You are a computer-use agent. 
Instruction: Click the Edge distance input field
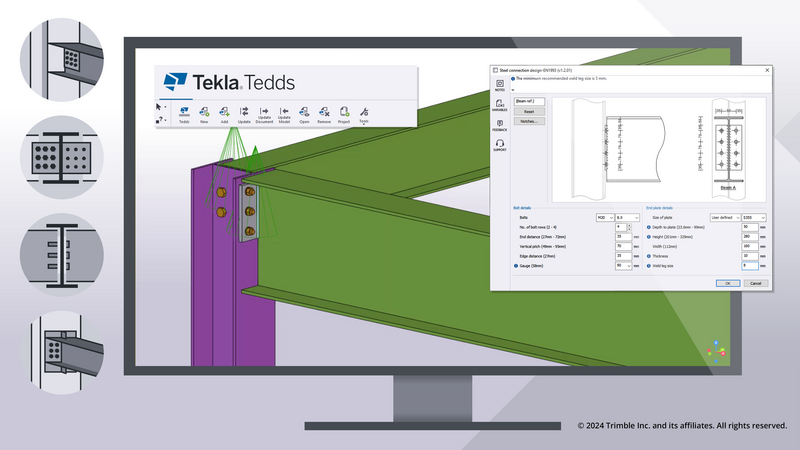tap(623, 256)
